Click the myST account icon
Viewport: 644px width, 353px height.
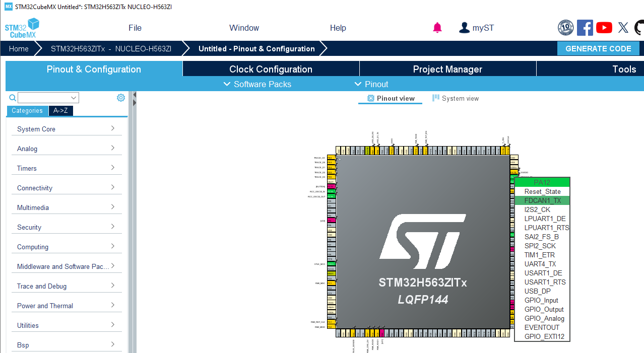click(464, 28)
